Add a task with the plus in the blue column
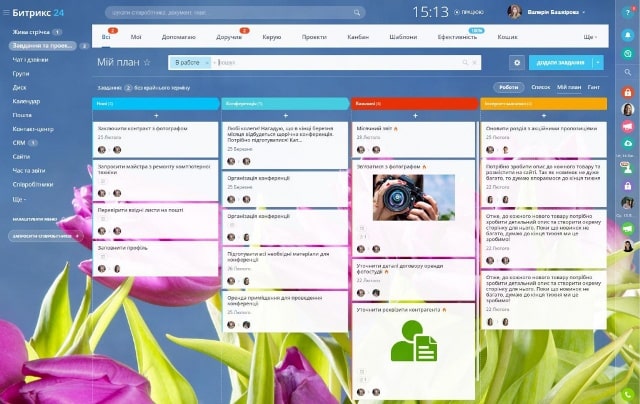 click(x=156, y=116)
